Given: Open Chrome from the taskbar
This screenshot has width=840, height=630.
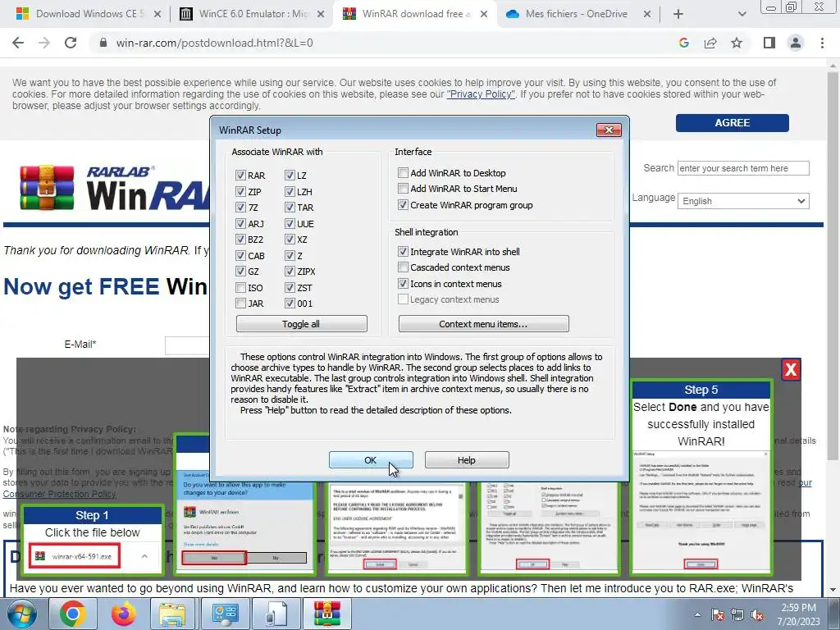Looking at the screenshot, I should [72, 614].
